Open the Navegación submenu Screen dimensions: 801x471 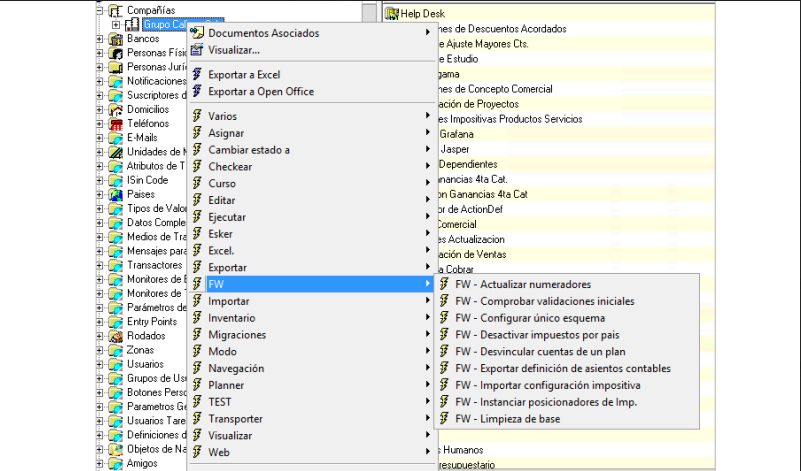click(x=311, y=368)
